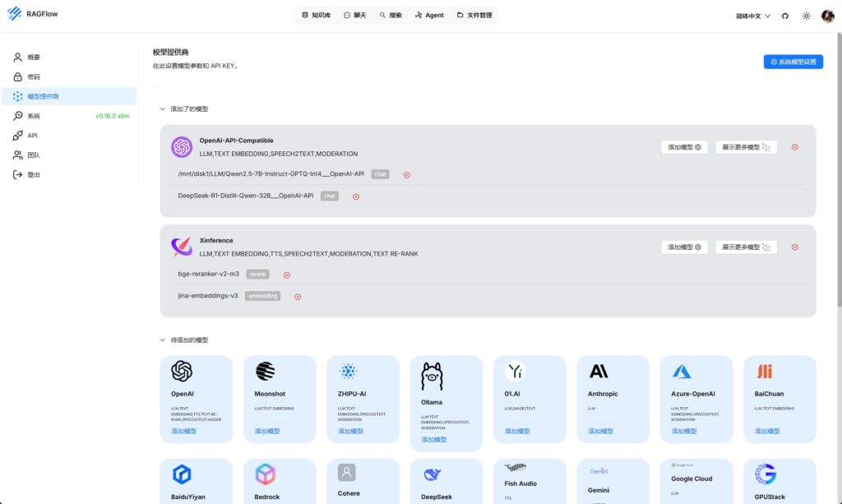The height and width of the screenshot is (504, 842).
Task: Open the 搜索 tab
Action: click(x=391, y=15)
